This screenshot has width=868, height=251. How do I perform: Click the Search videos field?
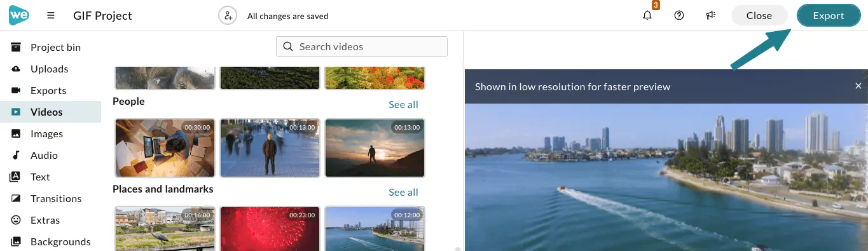[362, 46]
